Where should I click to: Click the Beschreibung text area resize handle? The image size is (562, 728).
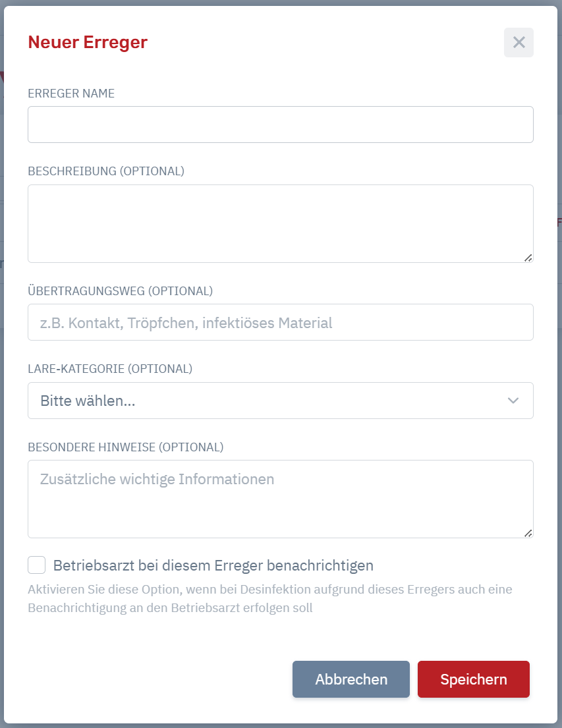tap(528, 258)
